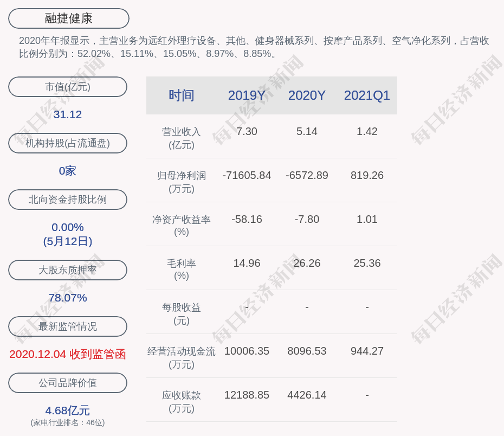Click the cash flow value 944.27
Image resolution: width=504 pixels, height=436 pixels.
click(367, 351)
